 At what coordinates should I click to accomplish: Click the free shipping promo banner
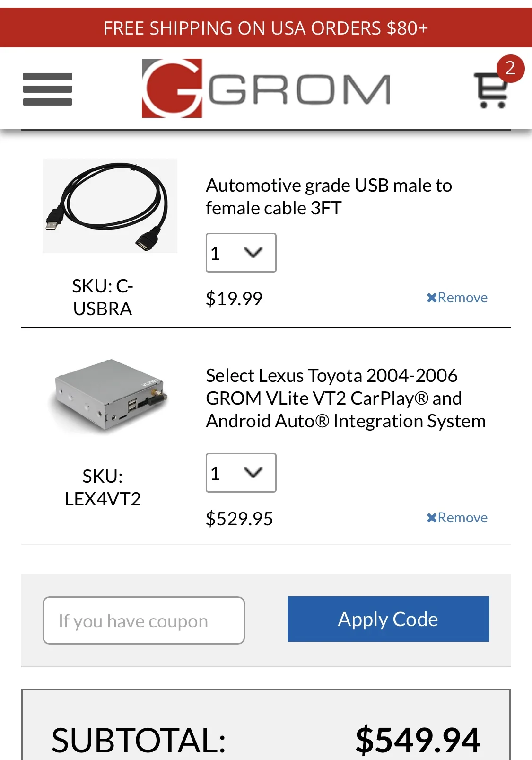[266, 28]
